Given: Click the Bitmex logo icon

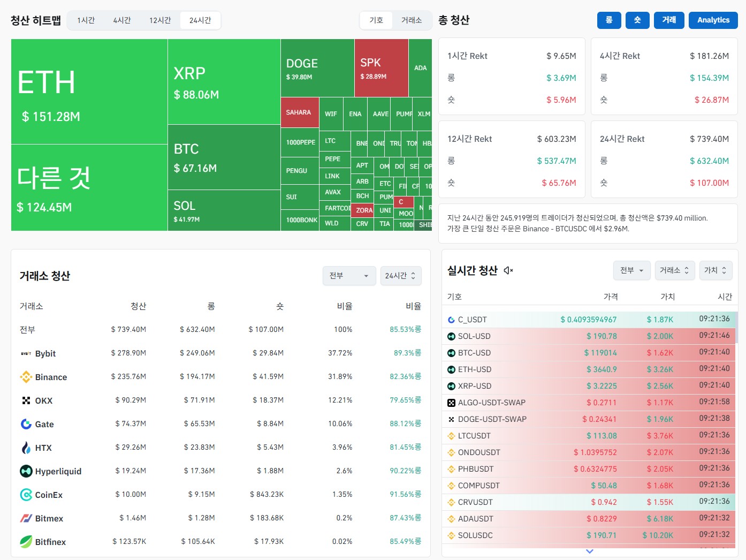Looking at the screenshot, I should coord(26,518).
